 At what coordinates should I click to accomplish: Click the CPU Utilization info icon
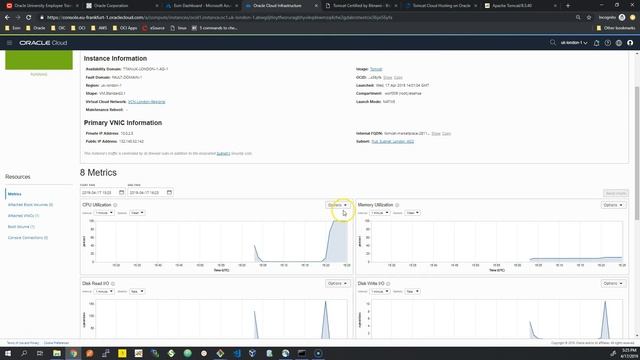[x=115, y=205]
